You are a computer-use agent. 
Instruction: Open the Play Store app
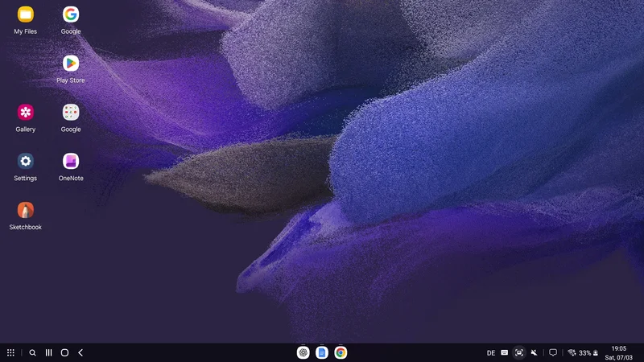71,64
